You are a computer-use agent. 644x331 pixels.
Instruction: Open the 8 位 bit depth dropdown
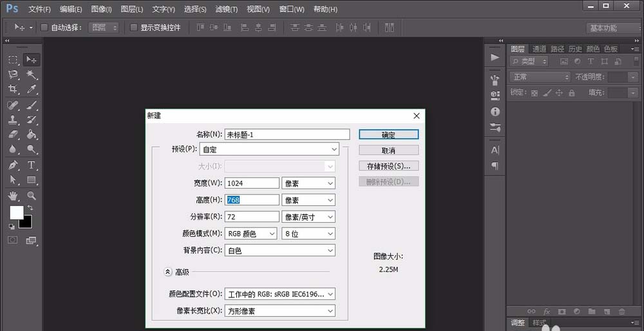coord(308,234)
